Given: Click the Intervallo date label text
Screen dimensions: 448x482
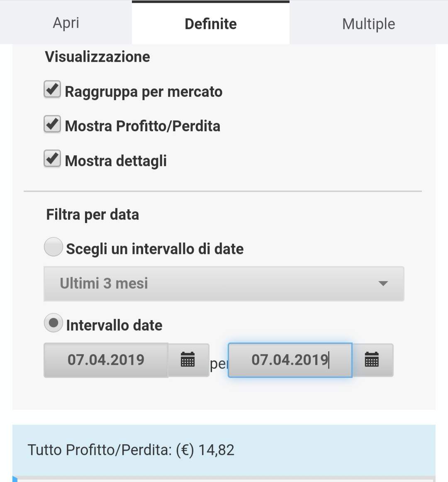Looking at the screenshot, I should pyautogui.click(x=114, y=325).
